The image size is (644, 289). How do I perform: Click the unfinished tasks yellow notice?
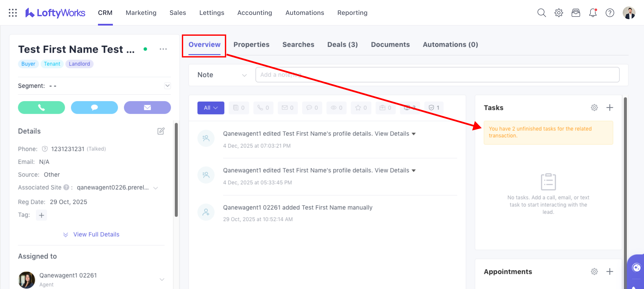548,132
